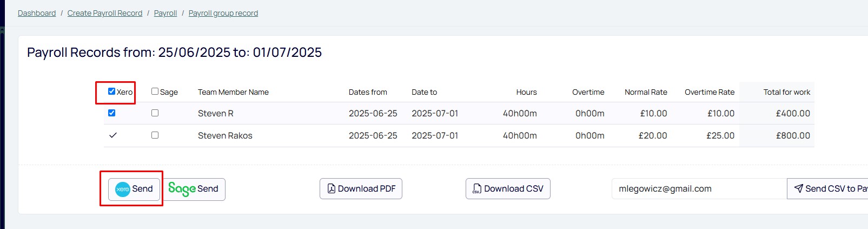Click the Download PDF button
Viewport: 868px width, 229px height.
click(361, 188)
